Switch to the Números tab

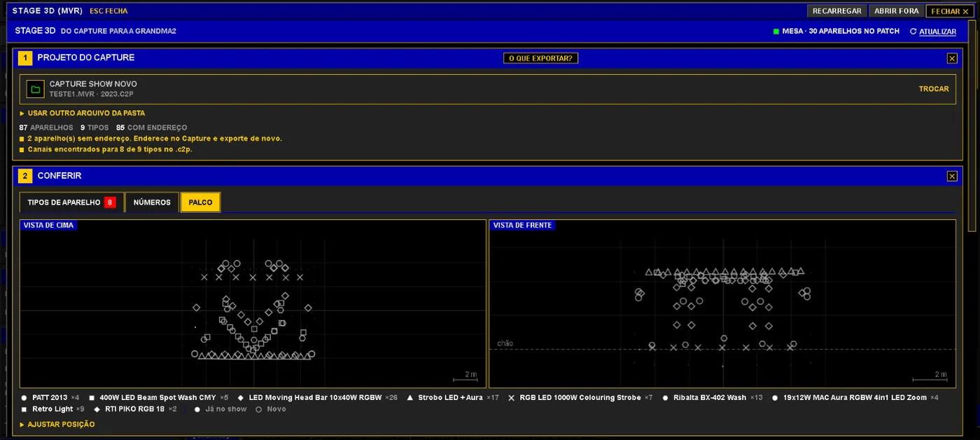click(152, 202)
